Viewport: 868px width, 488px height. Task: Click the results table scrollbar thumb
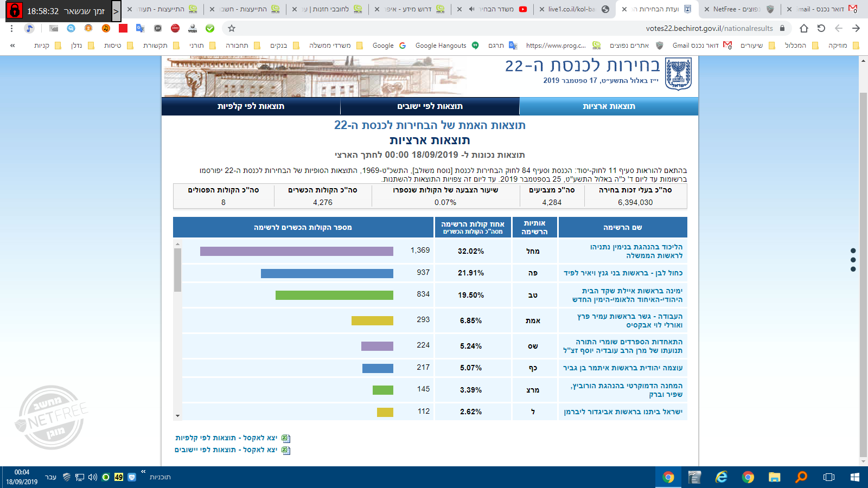pyautogui.click(x=177, y=269)
